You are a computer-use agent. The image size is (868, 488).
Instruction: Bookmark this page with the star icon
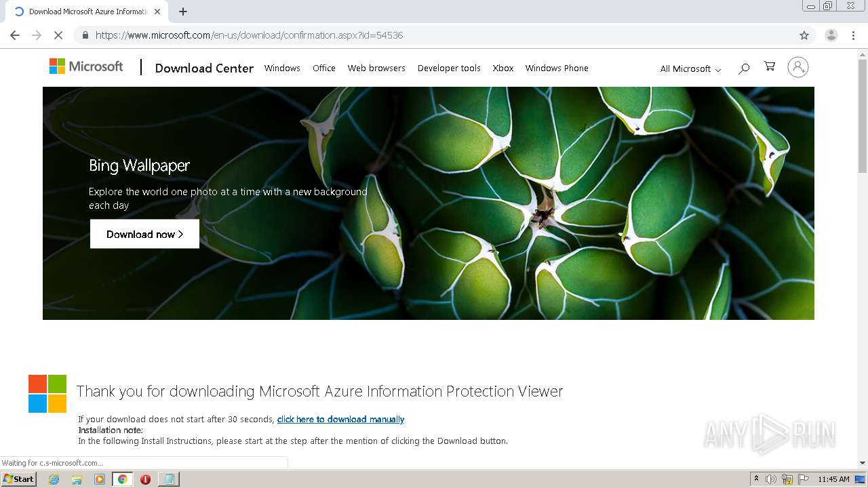[x=804, y=35]
